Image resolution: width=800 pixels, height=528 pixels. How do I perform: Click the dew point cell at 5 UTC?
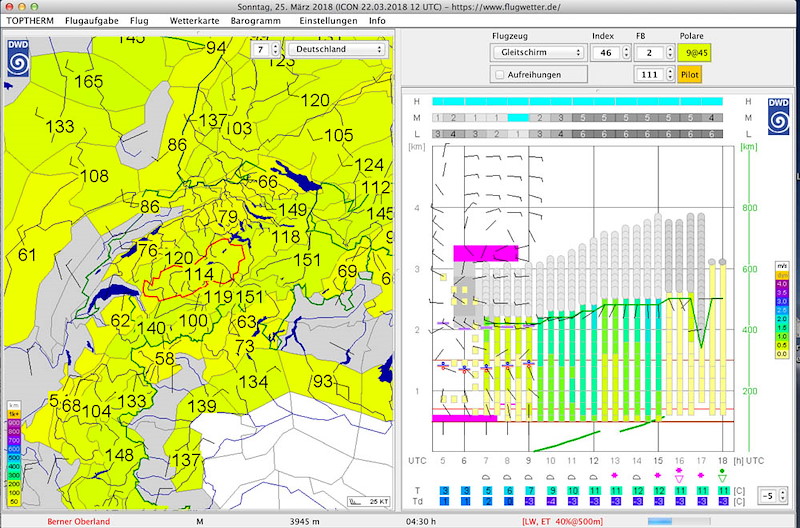(444, 501)
